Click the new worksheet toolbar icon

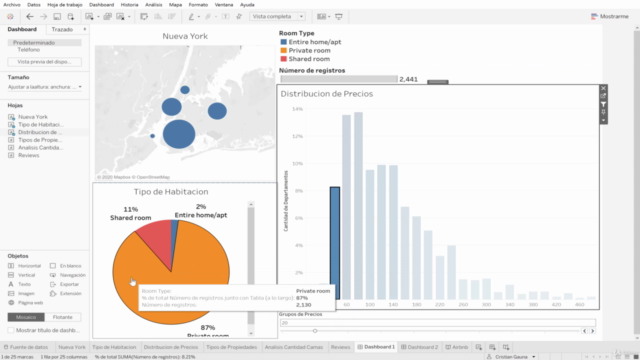pos(89,17)
